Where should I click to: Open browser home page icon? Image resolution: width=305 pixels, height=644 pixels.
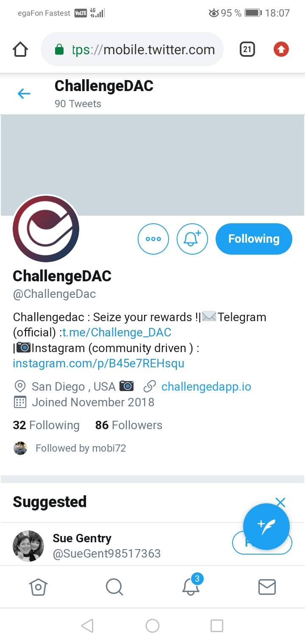20,50
